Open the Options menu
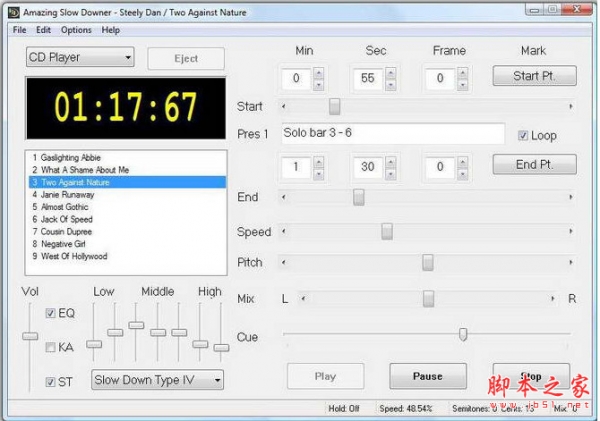This screenshot has width=600, height=421. coord(76,30)
